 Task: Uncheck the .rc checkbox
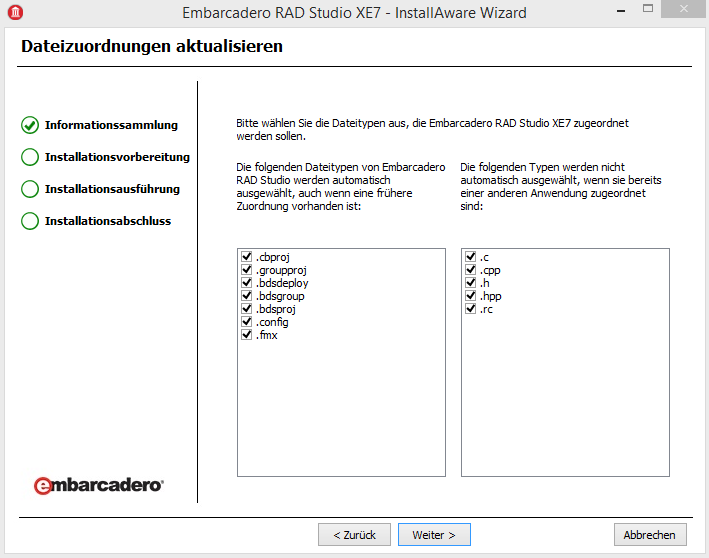point(471,309)
